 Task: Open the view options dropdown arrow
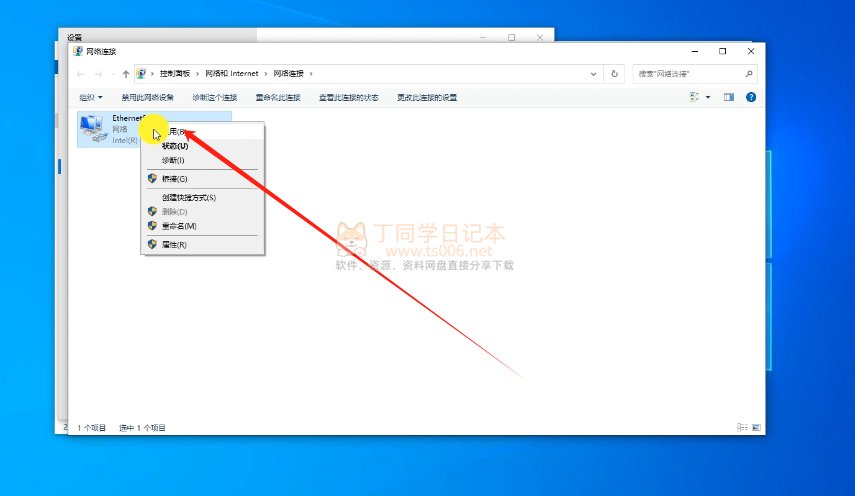click(x=708, y=97)
